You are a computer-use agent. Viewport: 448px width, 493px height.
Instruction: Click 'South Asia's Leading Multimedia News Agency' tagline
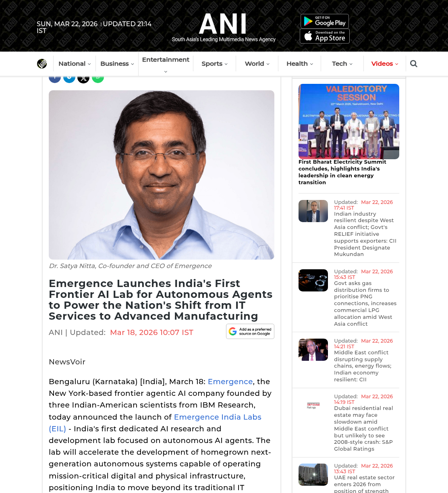224,40
